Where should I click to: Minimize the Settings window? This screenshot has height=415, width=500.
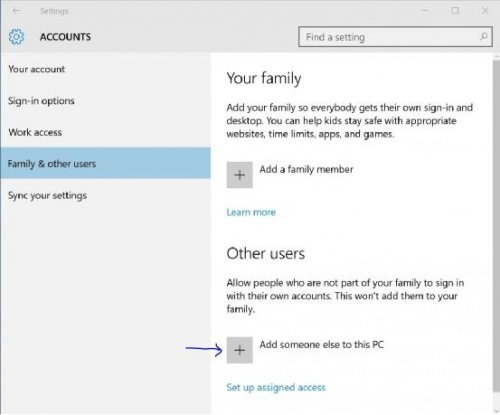[425, 11]
